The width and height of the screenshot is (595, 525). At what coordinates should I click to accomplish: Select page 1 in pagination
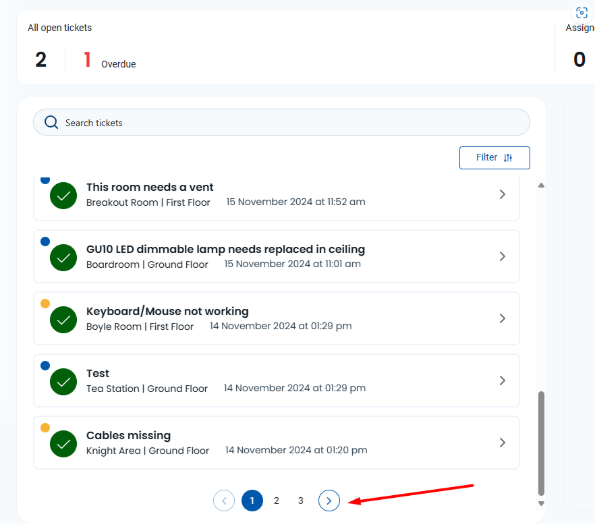pyautogui.click(x=252, y=501)
